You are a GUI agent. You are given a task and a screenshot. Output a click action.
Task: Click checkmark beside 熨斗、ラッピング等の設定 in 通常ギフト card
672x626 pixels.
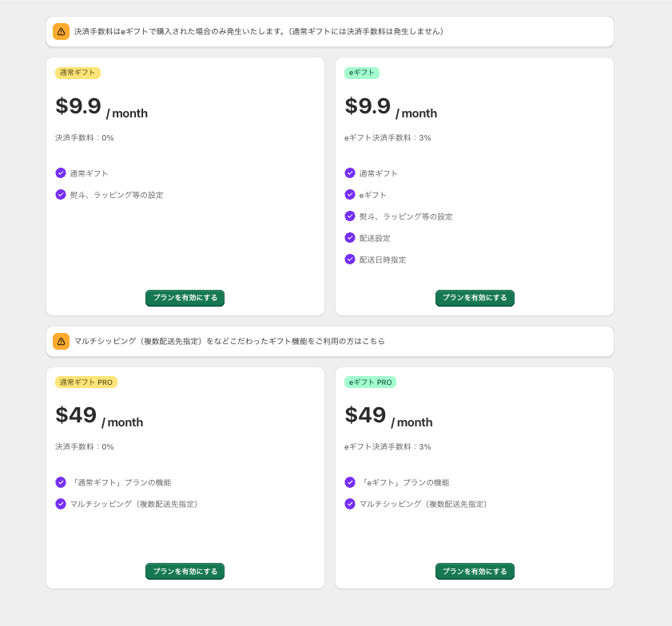coord(61,195)
